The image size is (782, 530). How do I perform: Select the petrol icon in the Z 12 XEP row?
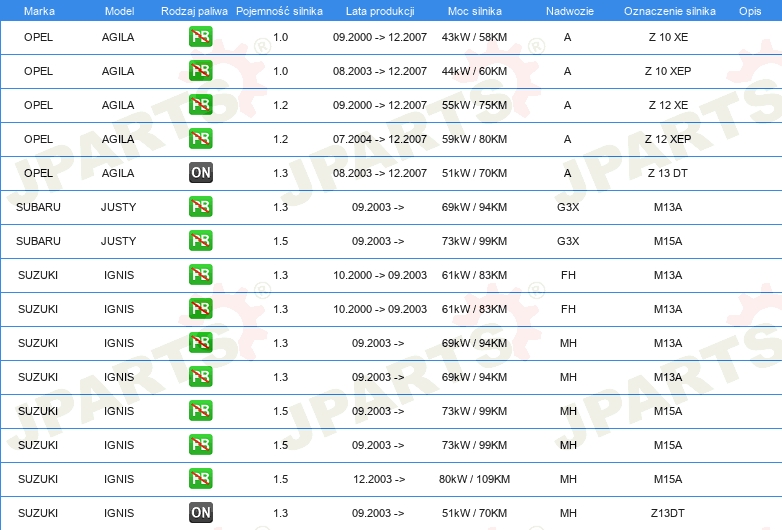pos(200,139)
